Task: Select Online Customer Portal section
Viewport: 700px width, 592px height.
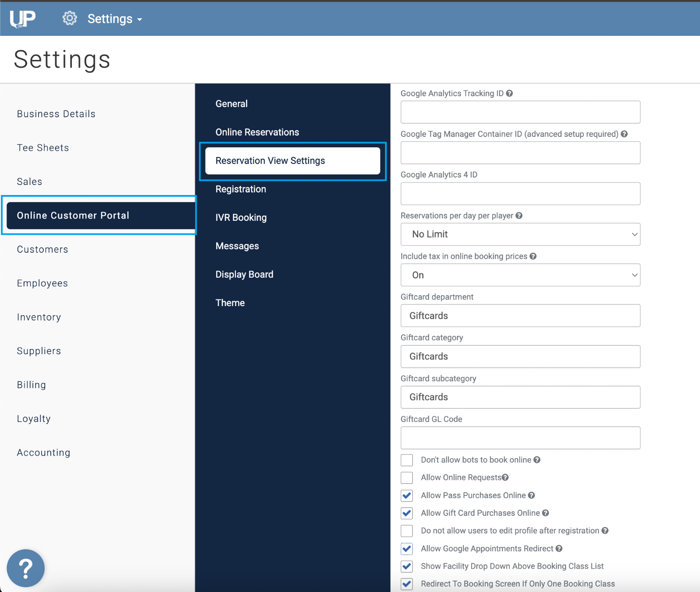Action: tap(101, 215)
